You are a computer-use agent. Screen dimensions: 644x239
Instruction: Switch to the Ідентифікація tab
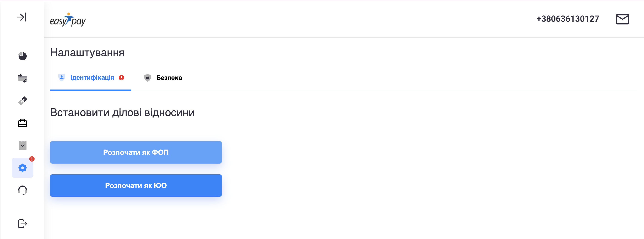(92, 78)
